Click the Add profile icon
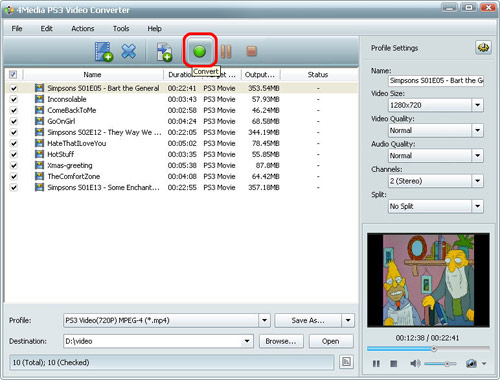This screenshot has width=500, height=380. pyautogui.click(x=164, y=52)
